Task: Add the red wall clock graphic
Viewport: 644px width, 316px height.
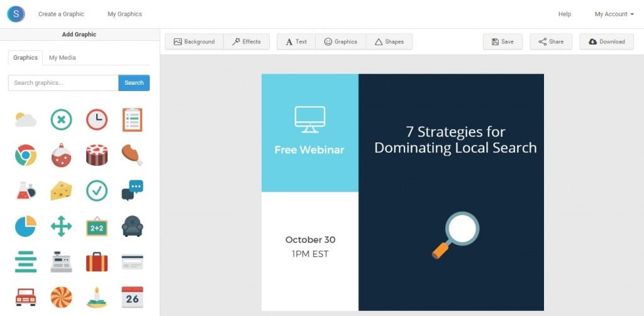Action: click(x=96, y=119)
